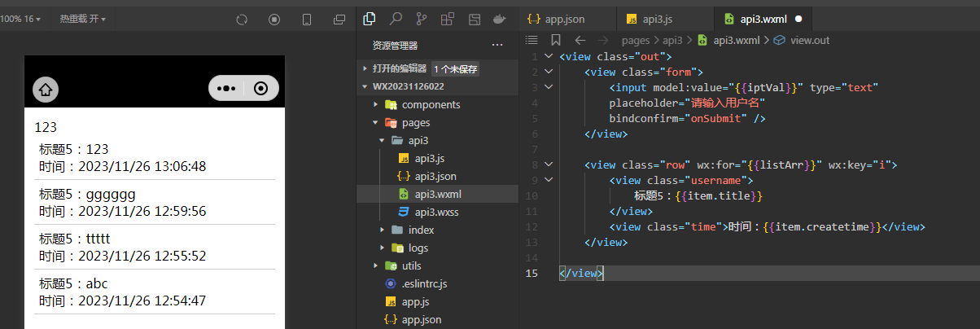Open the 100% zoom dropdown

point(21,18)
